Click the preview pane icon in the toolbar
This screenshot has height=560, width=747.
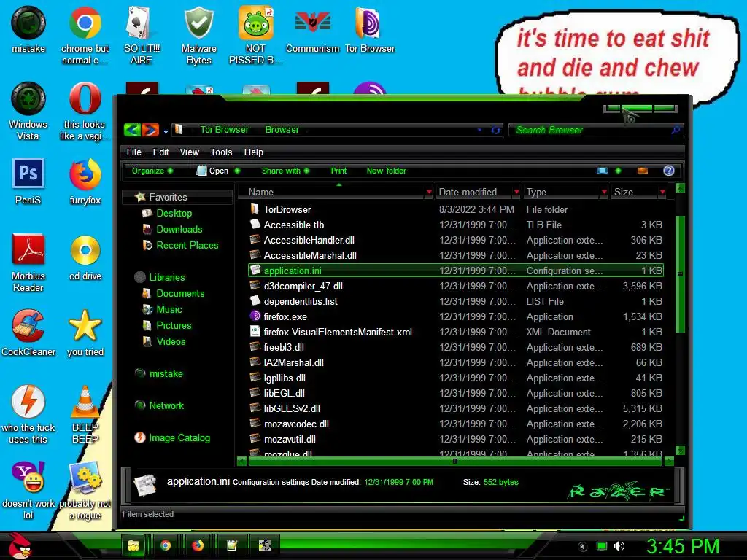tap(642, 171)
